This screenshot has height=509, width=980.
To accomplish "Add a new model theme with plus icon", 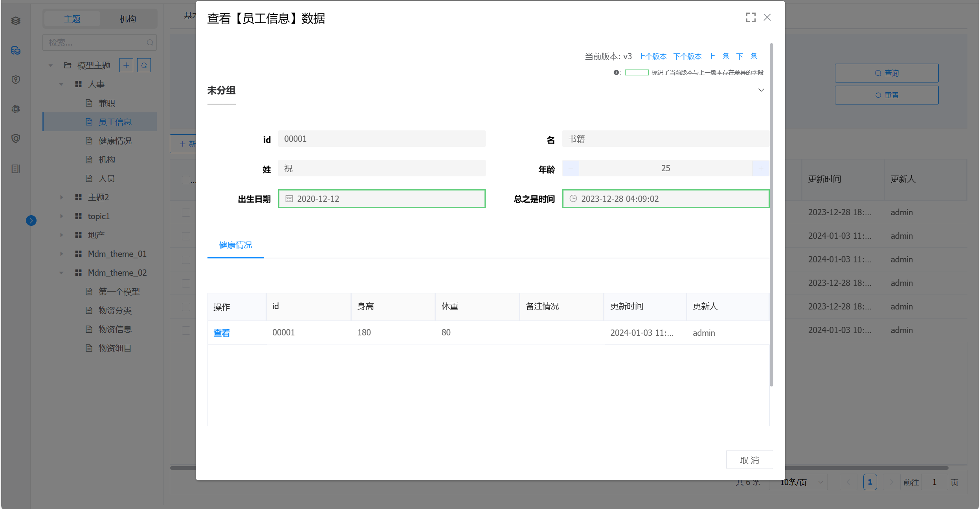I will pos(126,65).
